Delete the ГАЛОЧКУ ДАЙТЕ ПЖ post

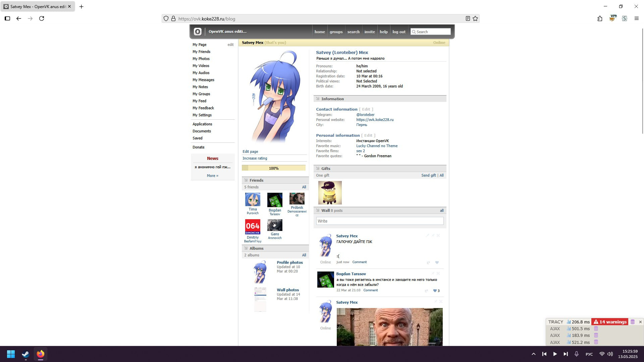pos(438,235)
